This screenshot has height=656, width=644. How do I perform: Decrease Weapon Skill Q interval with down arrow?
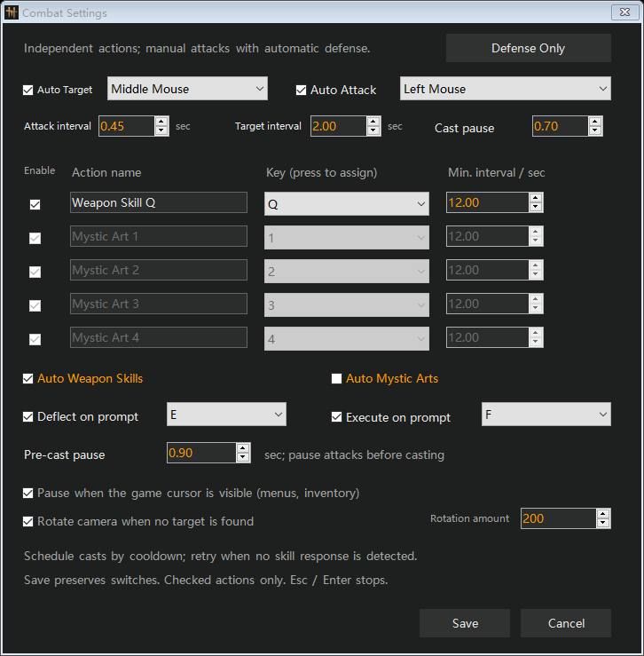536,207
